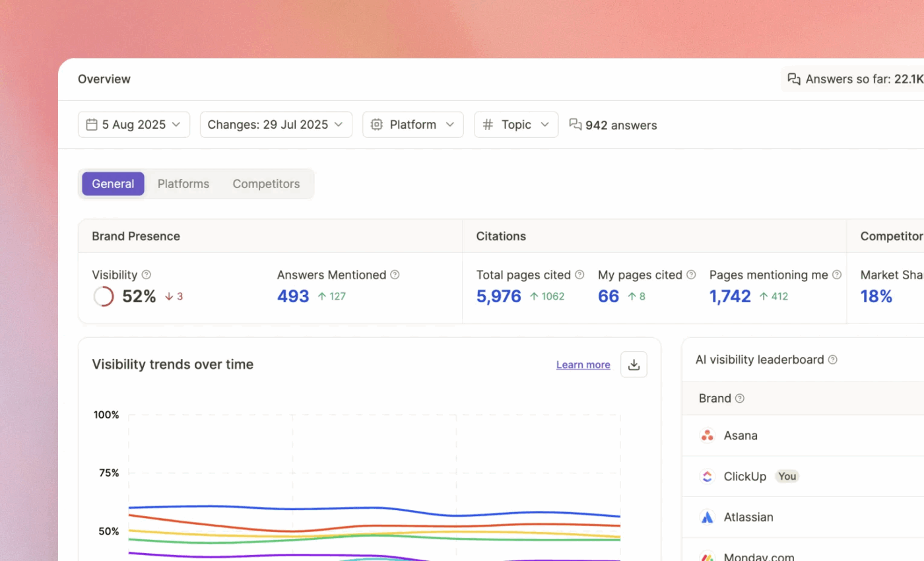Click the You badge next to ClickUp

pyautogui.click(x=787, y=476)
